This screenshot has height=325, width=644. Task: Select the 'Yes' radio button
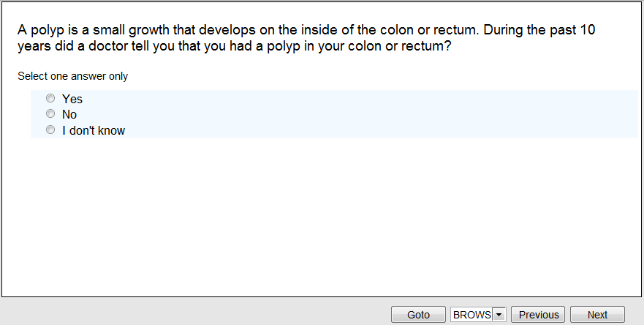pyautogui.click(x=50, y=99)
